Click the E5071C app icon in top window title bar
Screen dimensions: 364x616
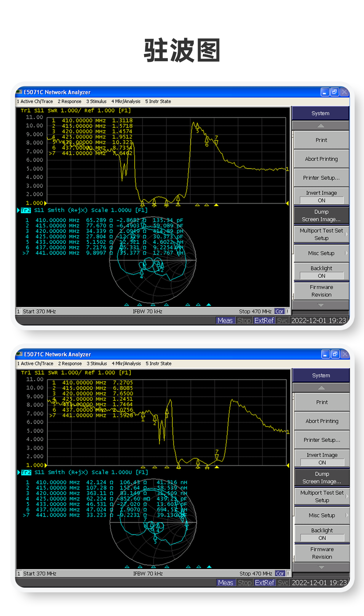tap(19, 92)
